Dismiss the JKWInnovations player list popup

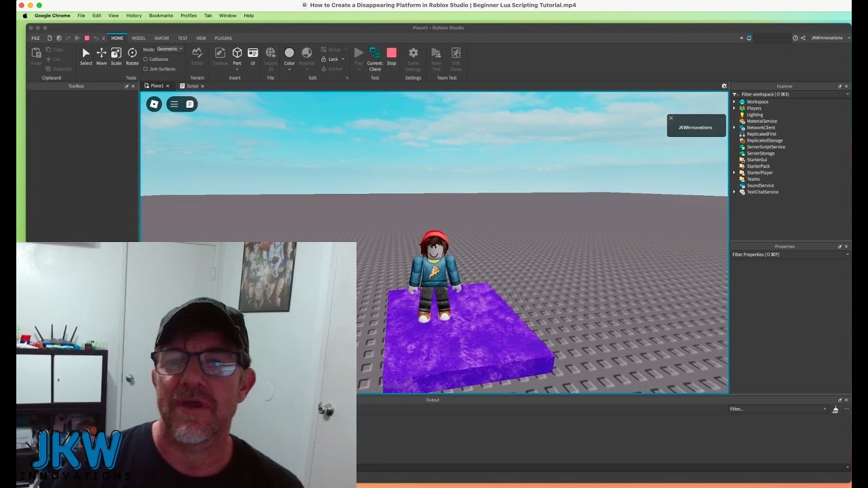[671, 118]
